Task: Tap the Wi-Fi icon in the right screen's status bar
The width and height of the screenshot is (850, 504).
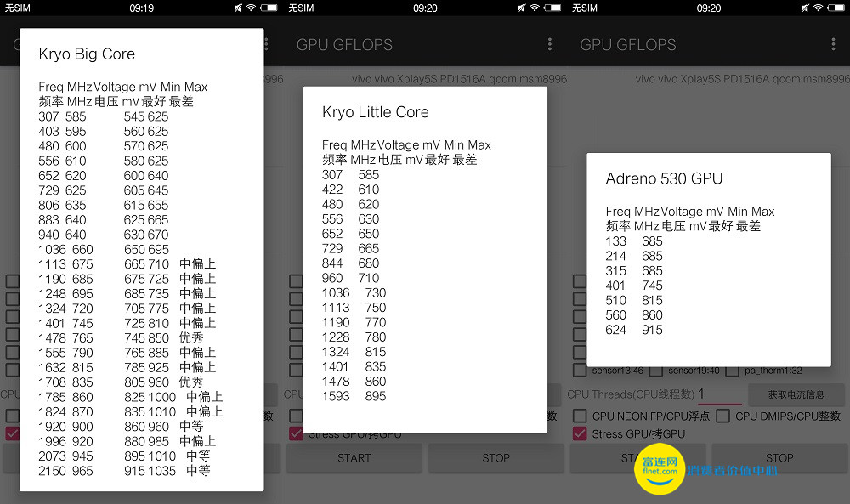Action: point(818,8)
